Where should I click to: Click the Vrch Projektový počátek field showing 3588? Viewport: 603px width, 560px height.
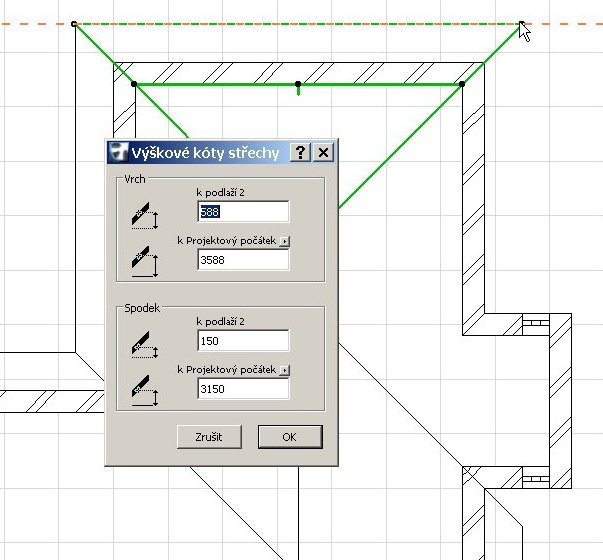(x=243, y=260)
